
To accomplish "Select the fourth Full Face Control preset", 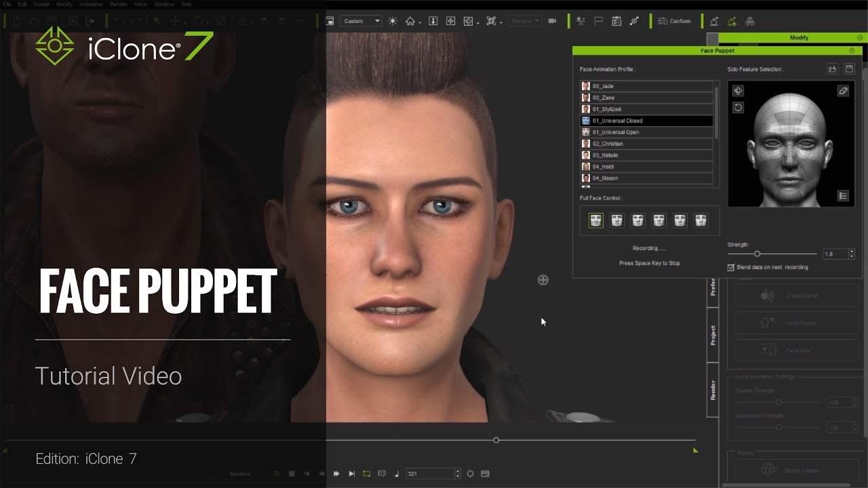I will coord(659,220).
